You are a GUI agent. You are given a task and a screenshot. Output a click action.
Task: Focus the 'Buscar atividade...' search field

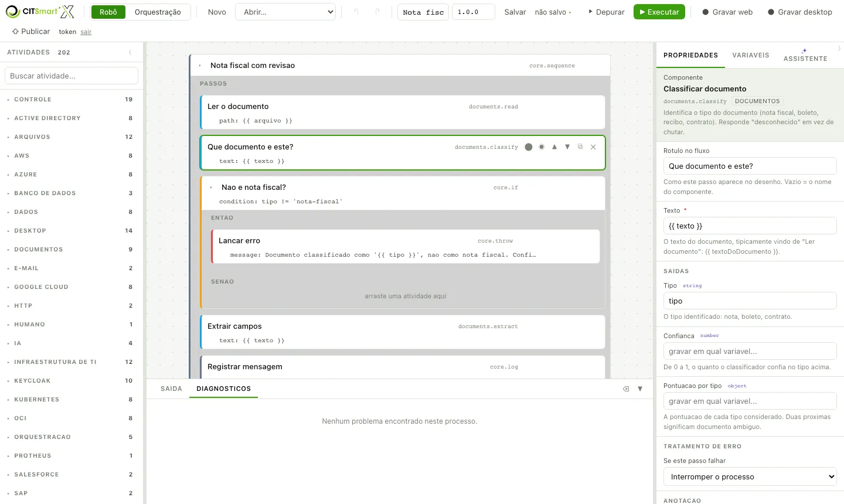pyautogui.click(x=72, y=76)
